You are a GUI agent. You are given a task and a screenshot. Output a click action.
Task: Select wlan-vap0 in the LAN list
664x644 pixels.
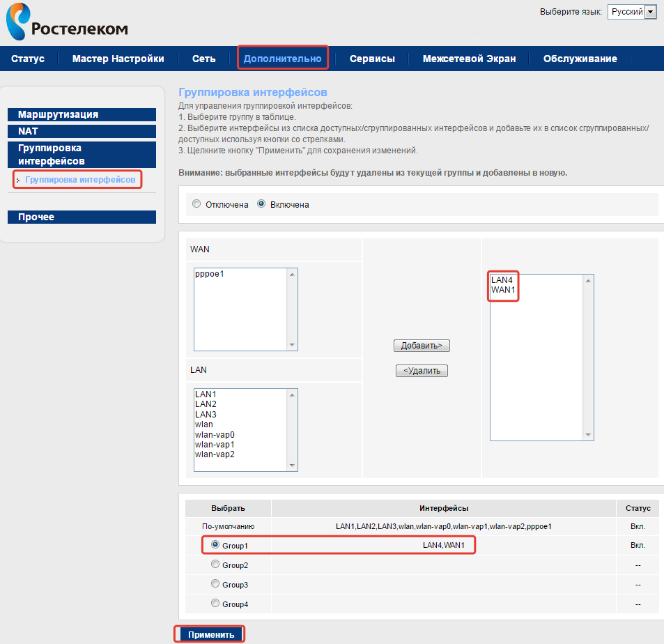215,434
